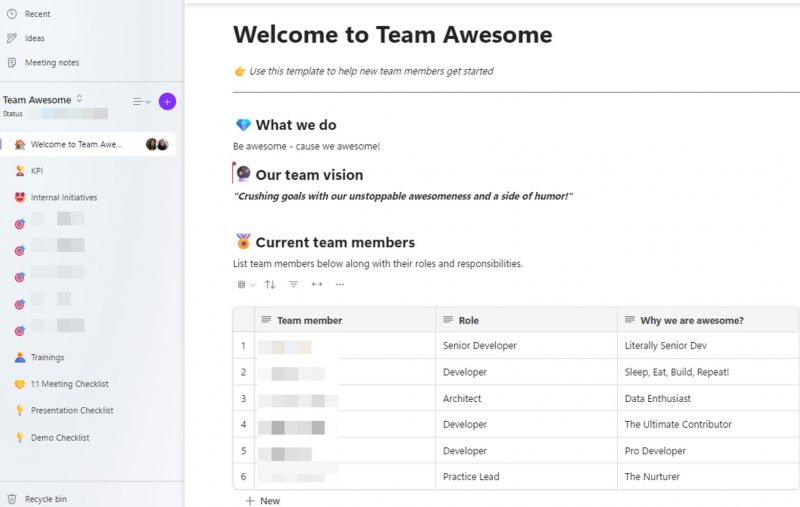
Task: Open the sidebar list options dropdown
Action: click(x=142, y=101)
